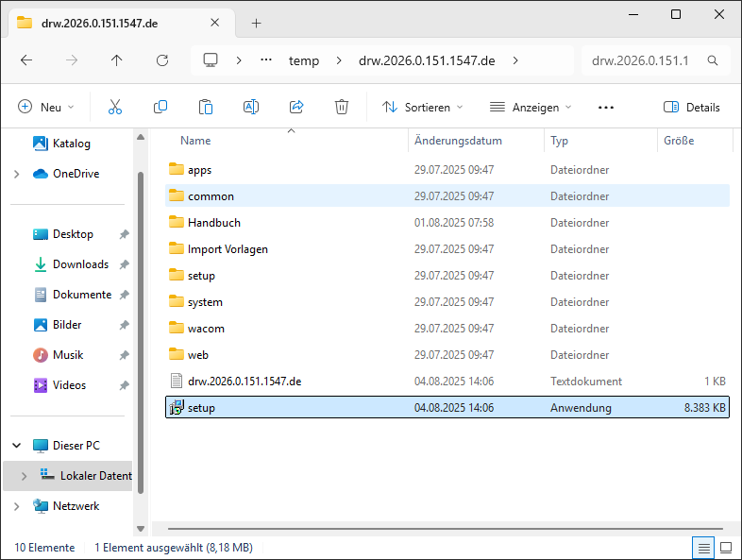Open the Anzeigen dropdown menu
The height and width of the screenshot is (560, 742).
pyautogui.click(x=531, y=108)
